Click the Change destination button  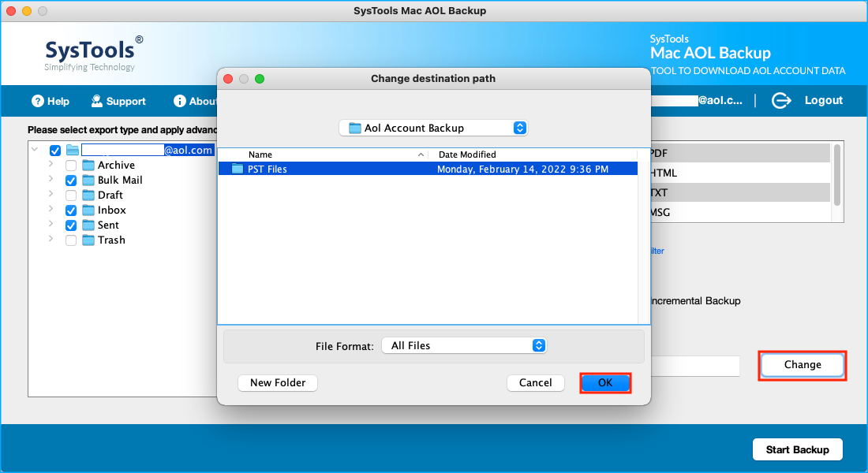(x=803, y=364)
